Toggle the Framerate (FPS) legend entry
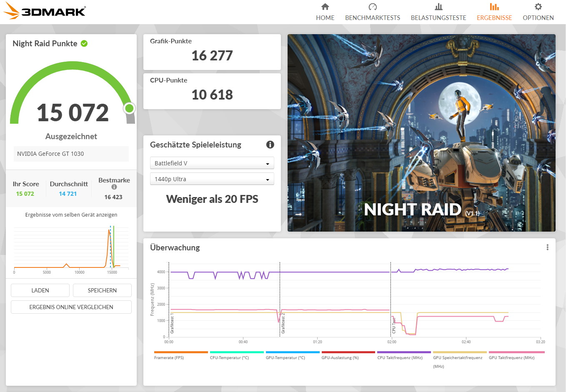The width and height of the screenshot is (566, 392). pos(169,357)
